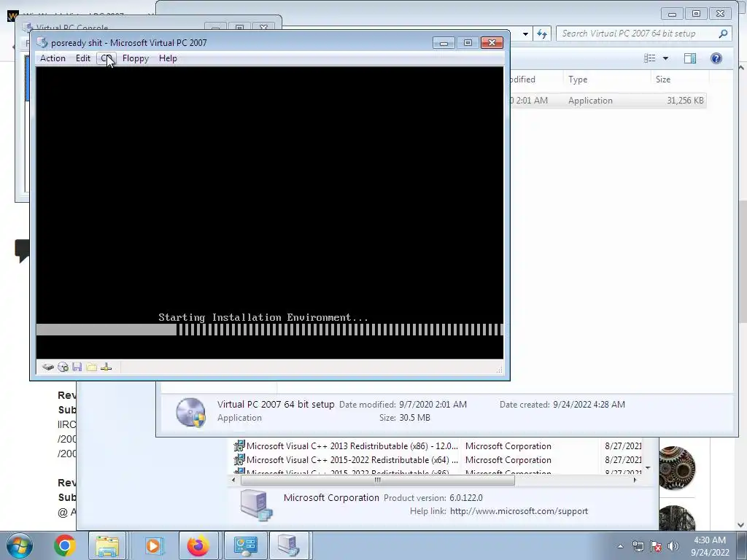Click the setup file icon in details pane
This screenshot has width=747, height=560.
click(190, 412)
